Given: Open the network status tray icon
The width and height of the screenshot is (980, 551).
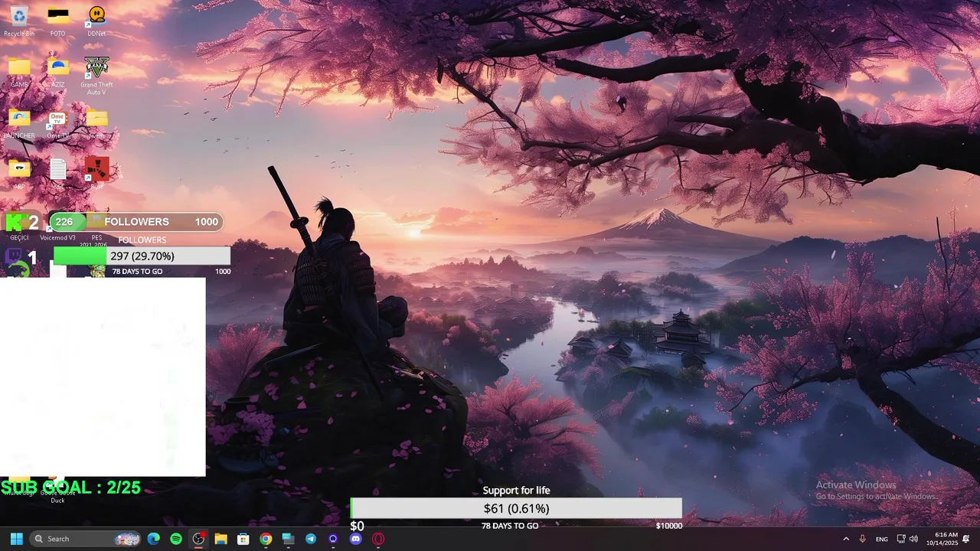Looking at the screenshot, I should tap(901, 539).
